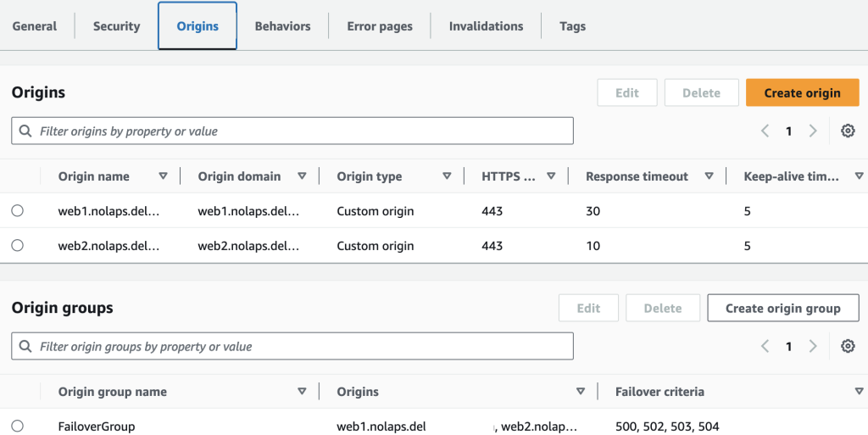Screen dimensions: 868x435
Task: Go to previous page of origins
Action: pyautogui.click(x=765, y=131)
